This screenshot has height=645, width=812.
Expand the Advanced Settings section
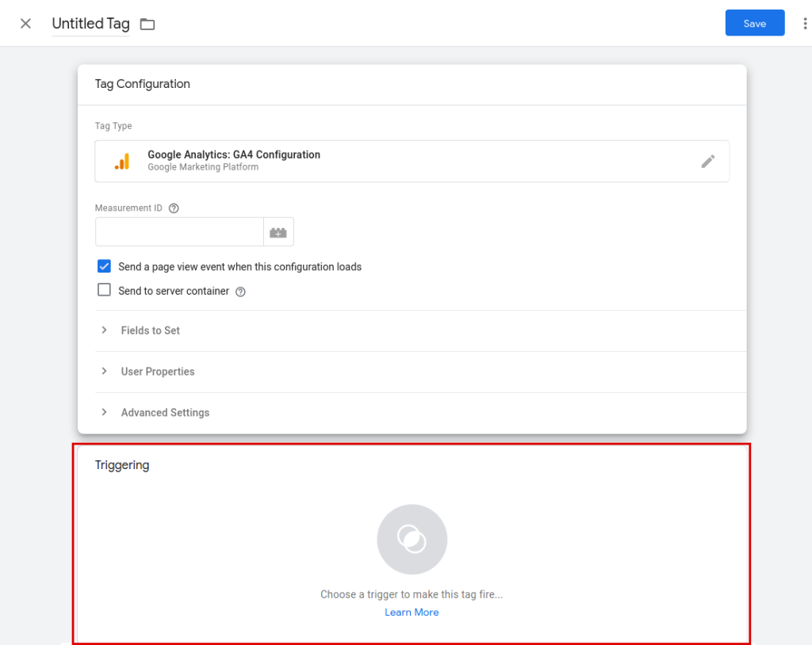[x=165, y=413]
